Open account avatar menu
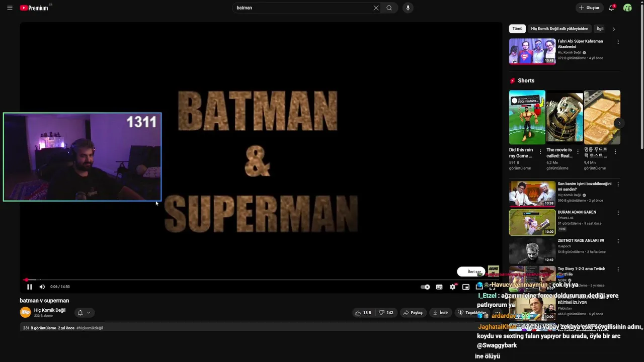The image size is (644, 362). [627, 8]
